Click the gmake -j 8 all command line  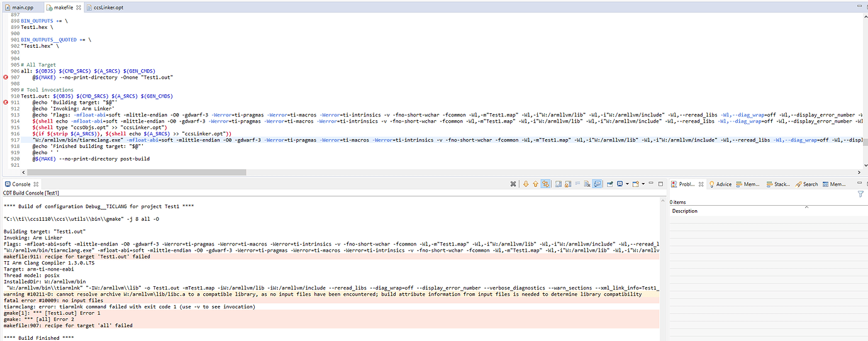pyautogui.click(x=82, y=219)
